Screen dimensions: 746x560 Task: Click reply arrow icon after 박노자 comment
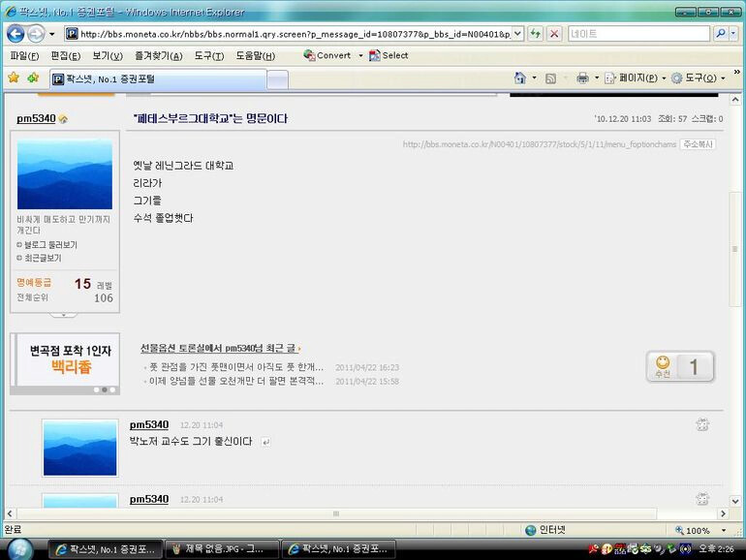coord(266,442)
